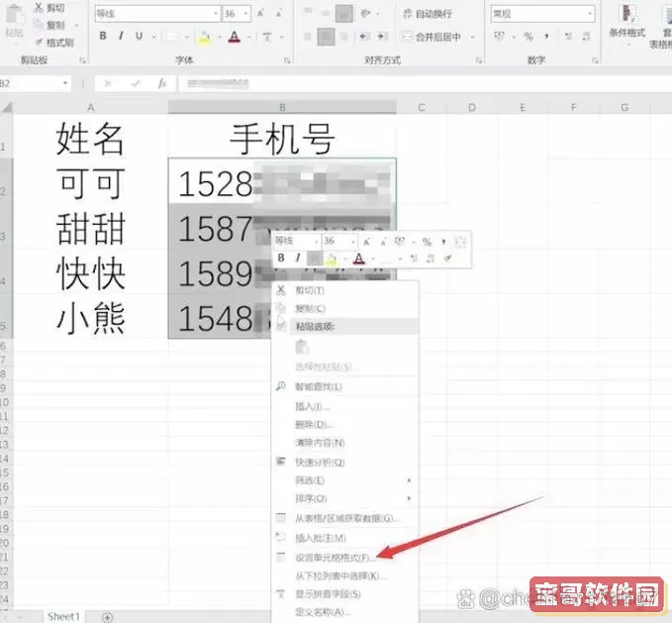672x623 pixels.
Task: Toggle ribbon Center horizontal alignment
Action: coord(326,37)
